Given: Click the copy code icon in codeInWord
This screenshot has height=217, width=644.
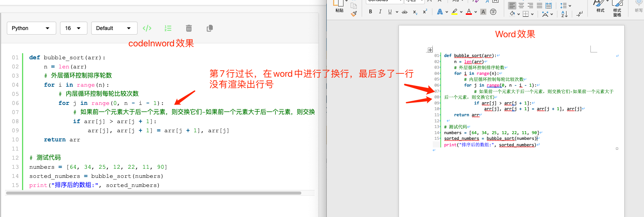Looking at the screenshot, I should coord(209,28).
